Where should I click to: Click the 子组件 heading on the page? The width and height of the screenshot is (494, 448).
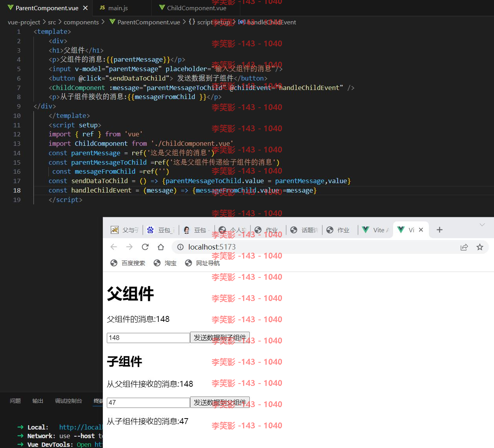point(124,362)
